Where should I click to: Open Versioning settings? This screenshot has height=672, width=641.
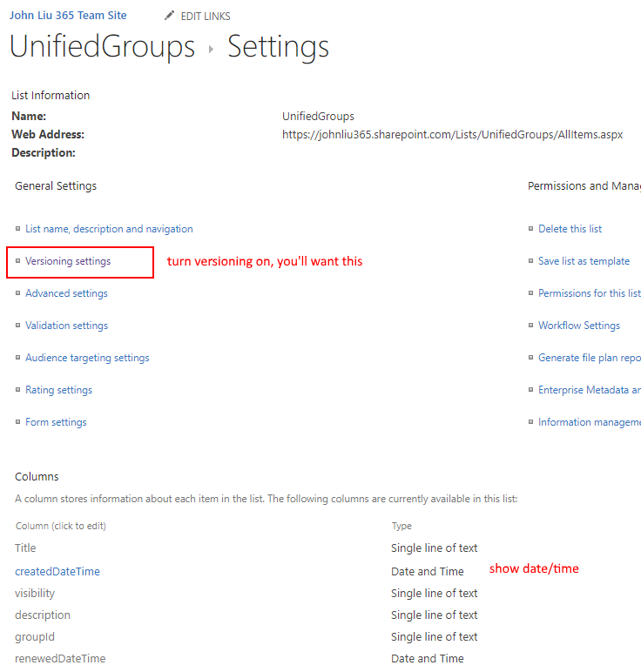[68, 261]
